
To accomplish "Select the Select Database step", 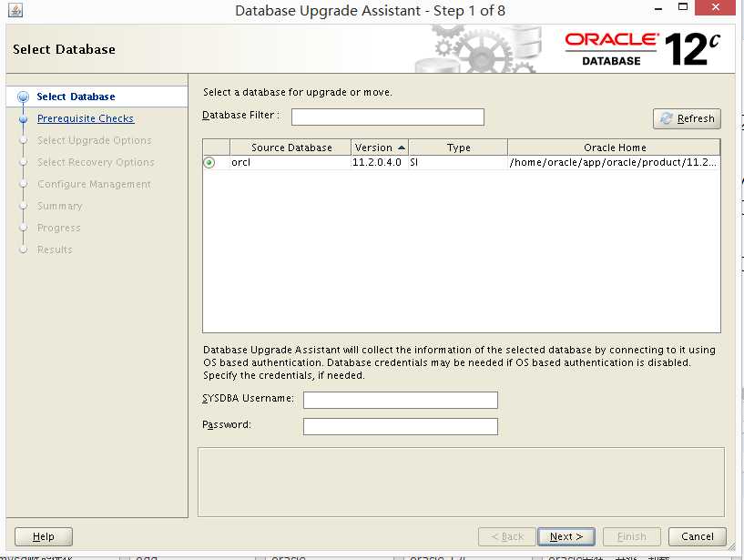I will coord(76,97).
